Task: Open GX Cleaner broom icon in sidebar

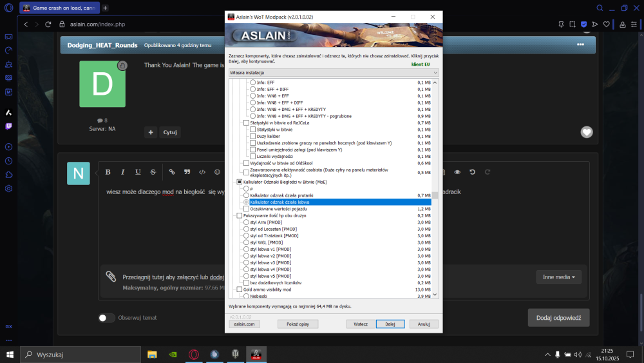Action: [8, 64]
